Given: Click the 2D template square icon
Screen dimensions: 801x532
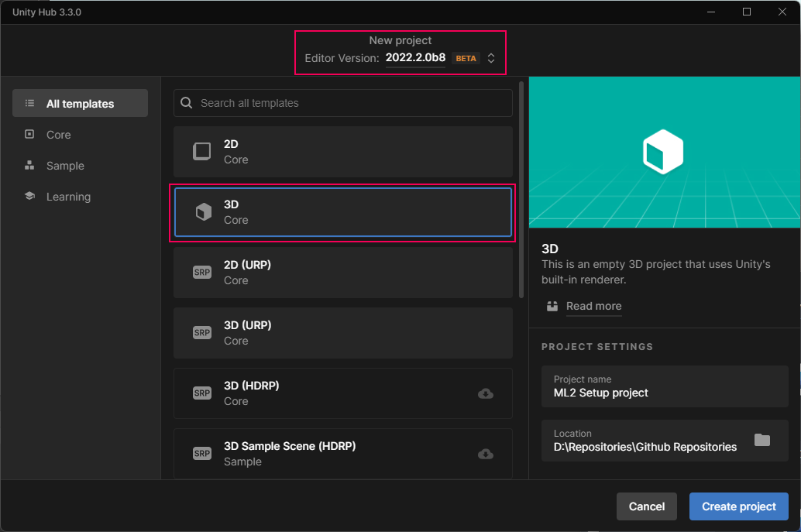Looking at the screenshot, I should click(x=202, y=152).
